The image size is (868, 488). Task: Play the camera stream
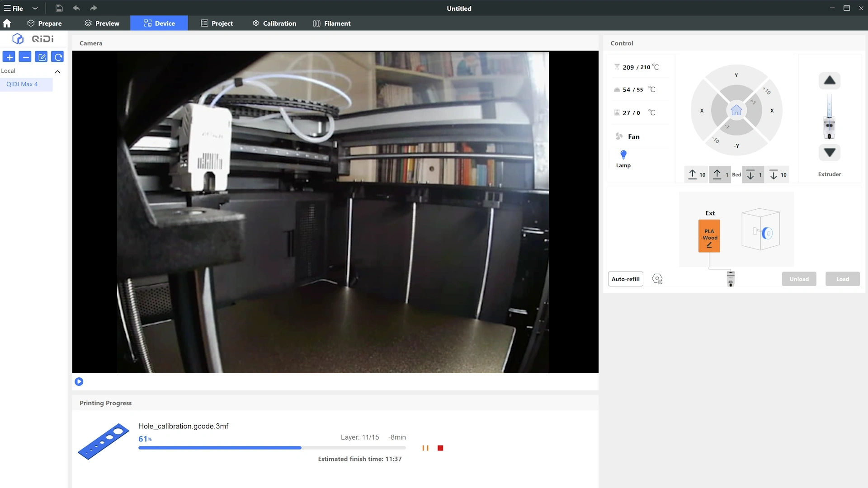(79, 382)
